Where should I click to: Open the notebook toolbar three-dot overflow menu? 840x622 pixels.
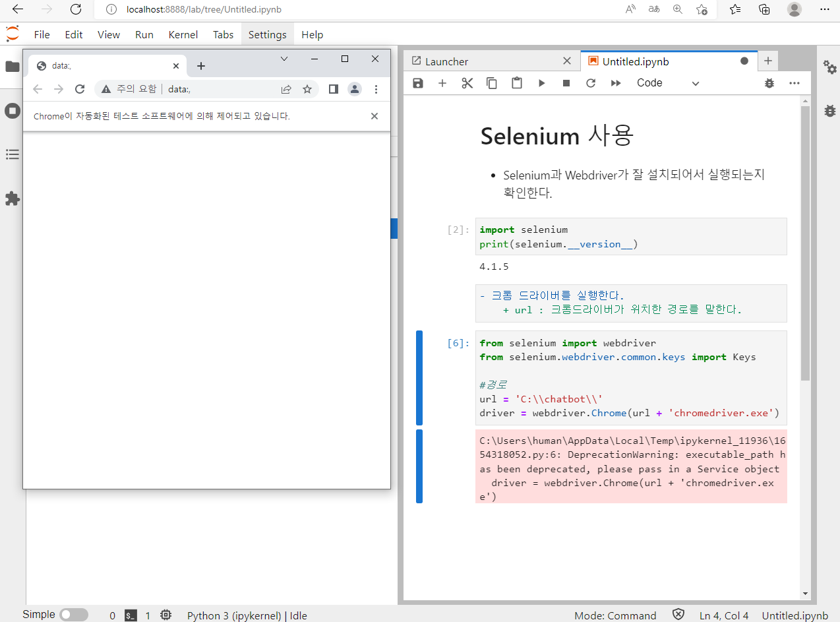coord(795,83)
